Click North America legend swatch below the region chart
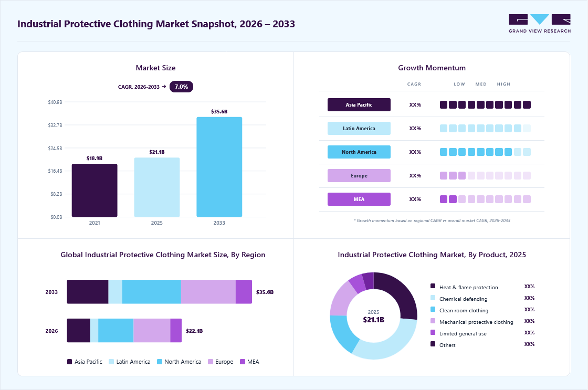Image resolution: width=588 pixels, height=390 pixels. pyautogui.click(x=160, y=362)
